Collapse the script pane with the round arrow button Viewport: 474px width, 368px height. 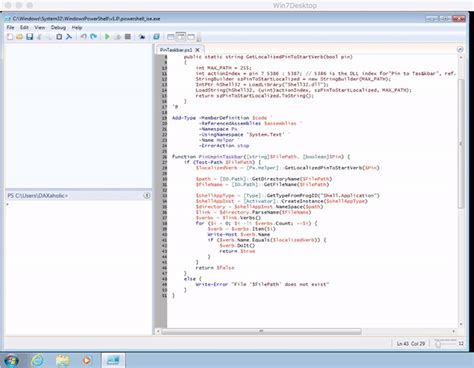(x=460, y=49)
